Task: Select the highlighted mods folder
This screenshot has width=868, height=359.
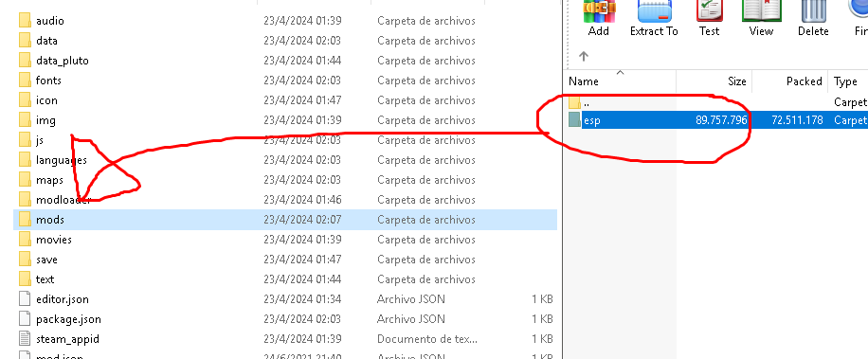Action: point(285,220)
